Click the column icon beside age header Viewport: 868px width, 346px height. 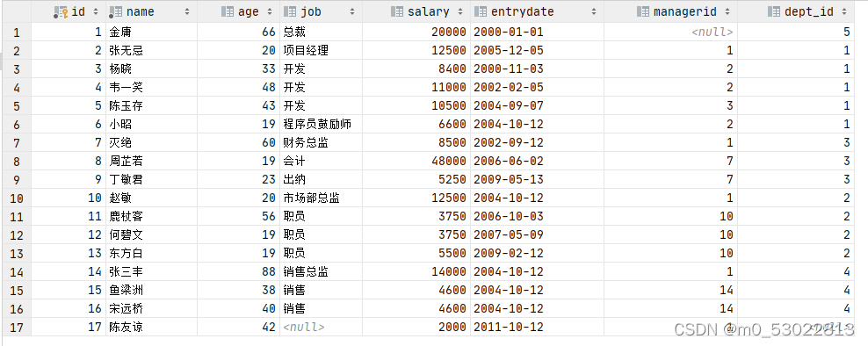(227, 11)
